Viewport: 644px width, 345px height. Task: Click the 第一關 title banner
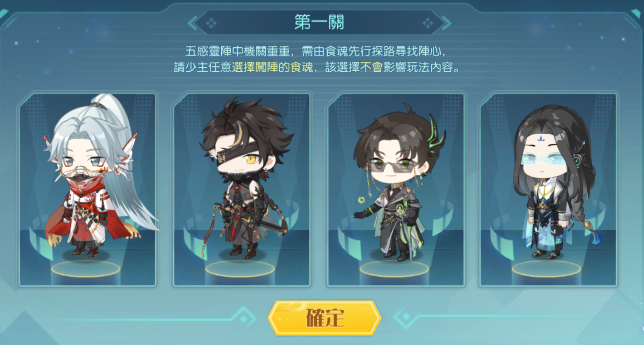[319, 22]
